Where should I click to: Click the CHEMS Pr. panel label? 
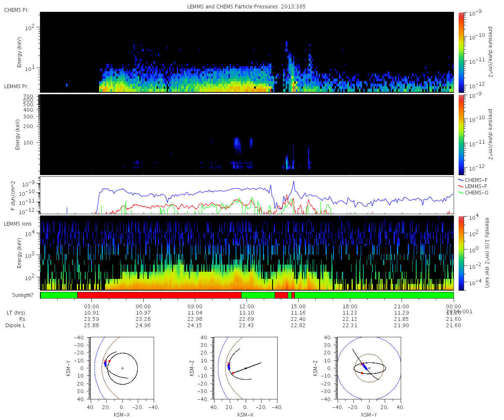click(x=16, y=10)
